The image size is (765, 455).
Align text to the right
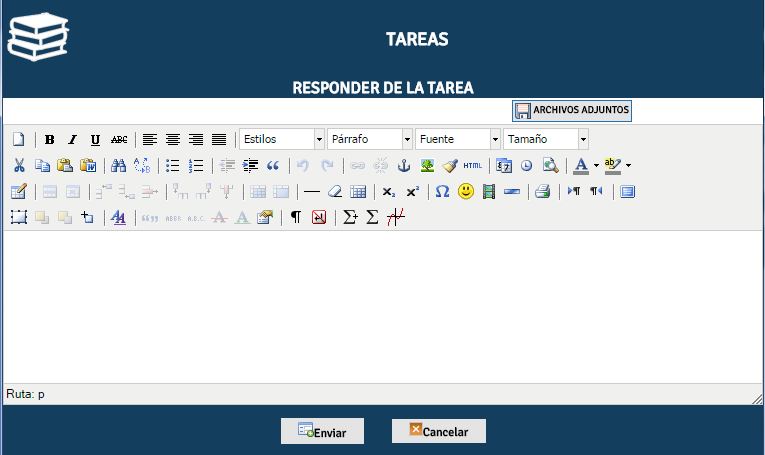pyautogui.click(x=196, y=139)
